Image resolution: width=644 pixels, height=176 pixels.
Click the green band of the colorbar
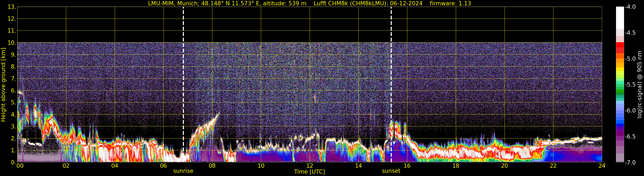click(x=620, y=91)
